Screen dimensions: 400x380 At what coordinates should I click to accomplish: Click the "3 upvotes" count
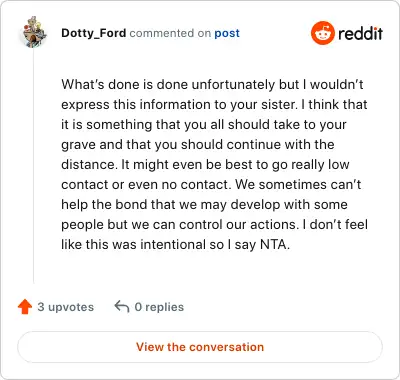tap(66, 307)
